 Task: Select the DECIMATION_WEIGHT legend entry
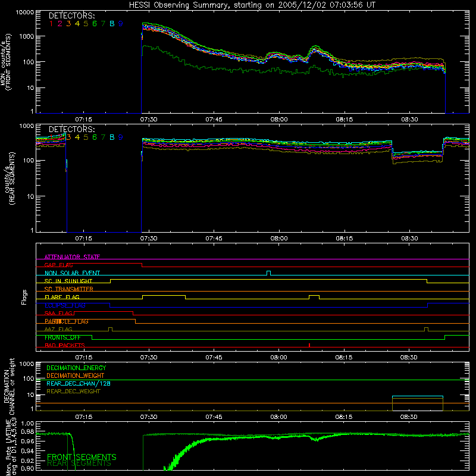76,375
